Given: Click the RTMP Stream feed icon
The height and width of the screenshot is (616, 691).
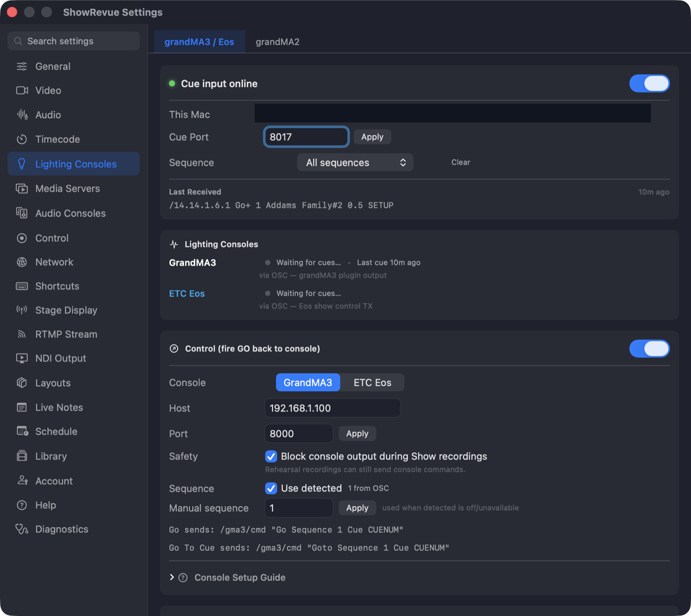Looking at the screenshot, I should click(x=22, y=334).
